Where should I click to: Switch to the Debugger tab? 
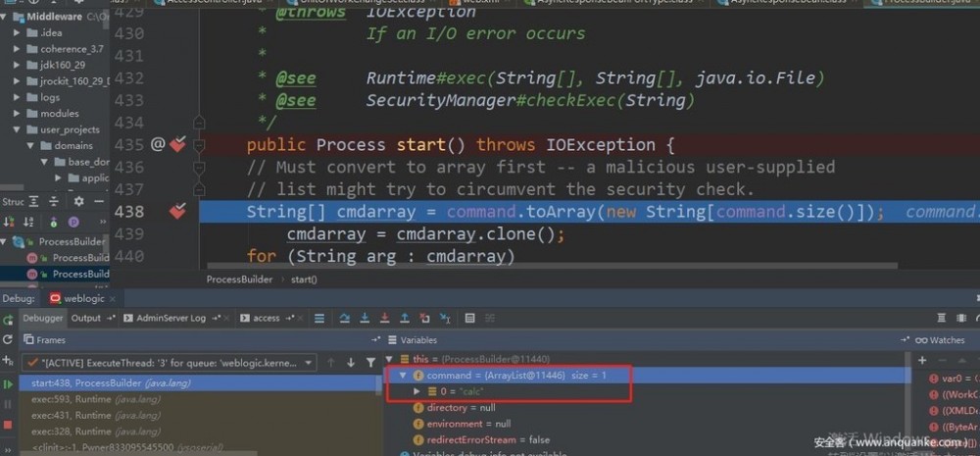43,318
